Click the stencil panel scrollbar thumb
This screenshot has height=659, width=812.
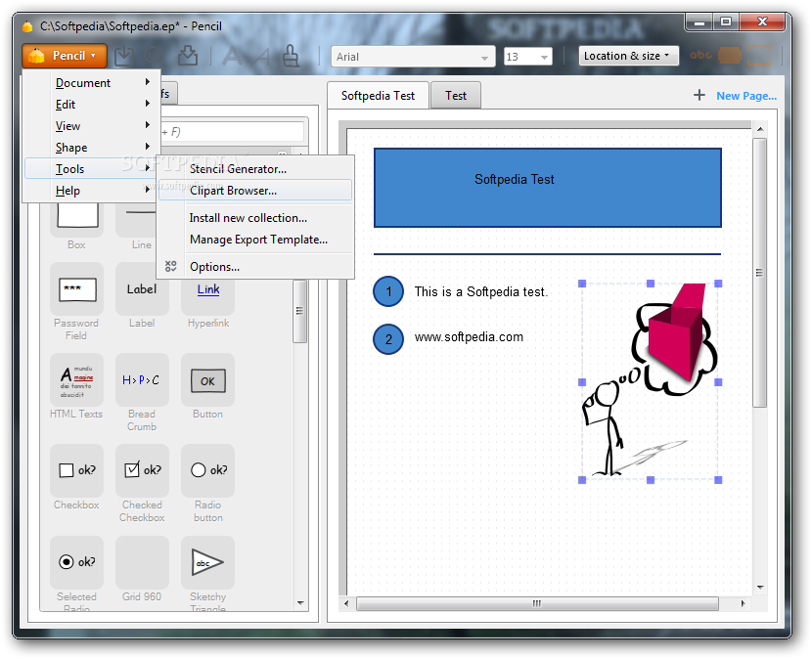tap(299, 311)
